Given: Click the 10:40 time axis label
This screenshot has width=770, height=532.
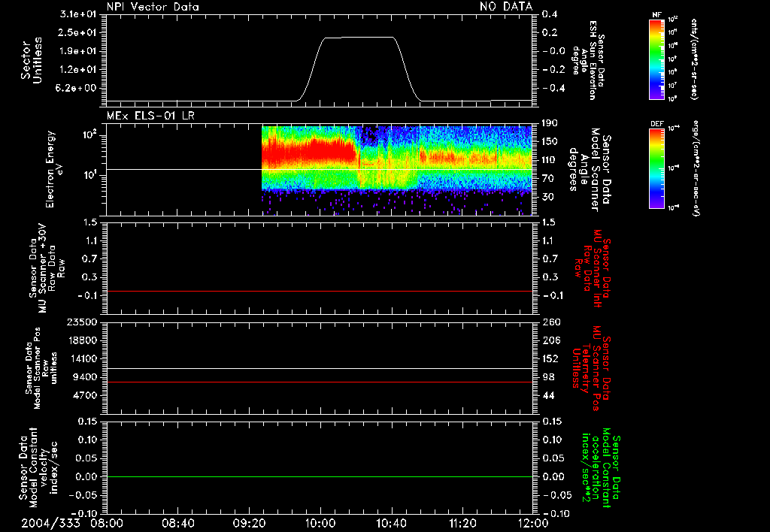Looking at the screenshot, I should [x=391, y=524].
